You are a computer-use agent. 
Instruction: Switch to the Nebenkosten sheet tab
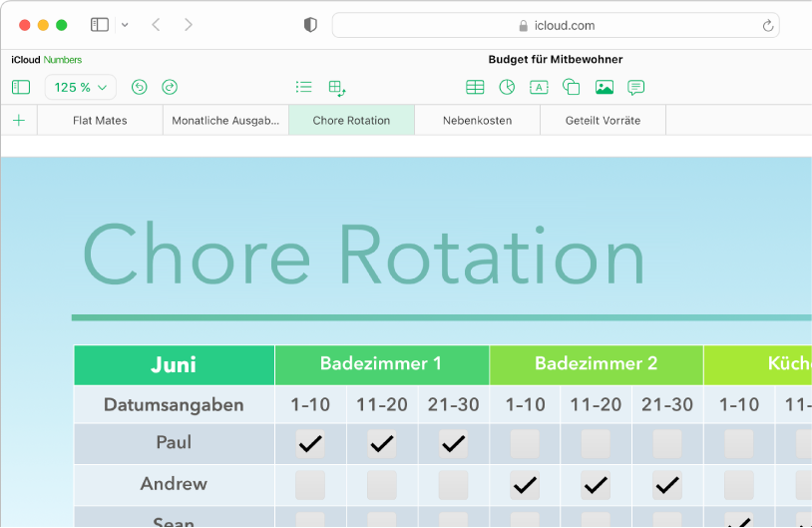(478, 120)
